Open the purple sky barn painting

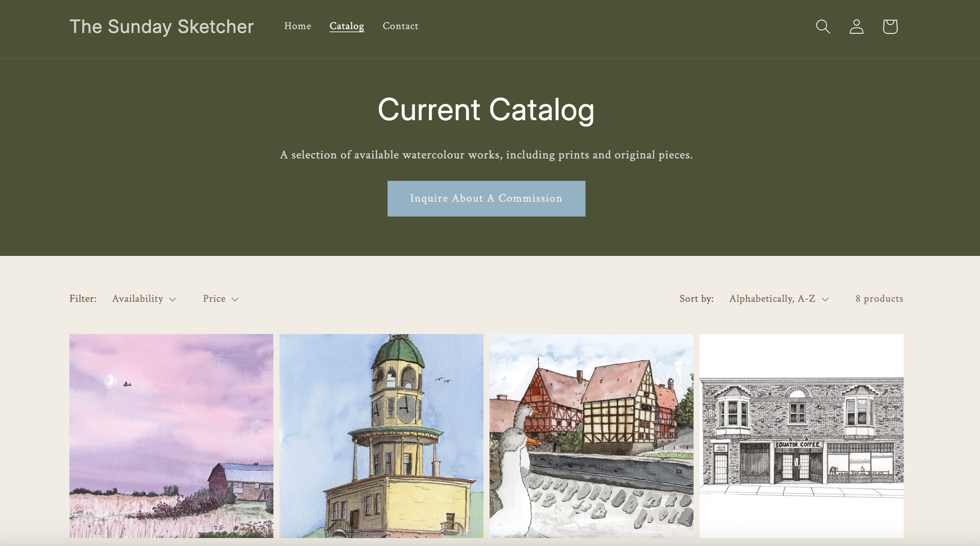[x=171, y=436]
